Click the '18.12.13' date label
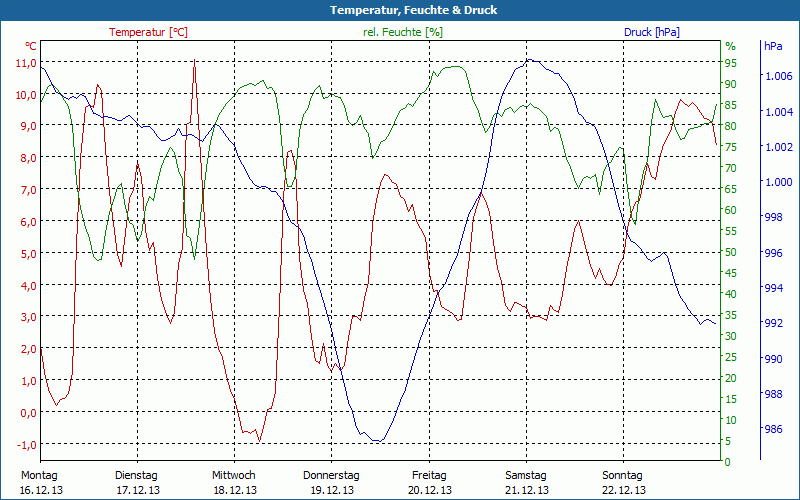Screen dimensions: 800x500 [235, 491]
